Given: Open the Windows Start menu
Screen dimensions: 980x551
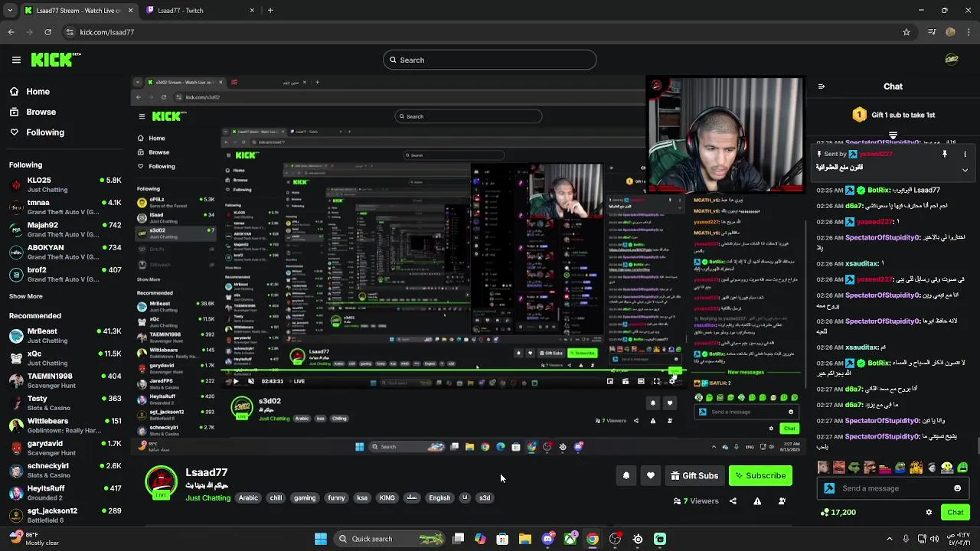Looking at the screenshot, I should pyautogui.click(x=321, y=539).
